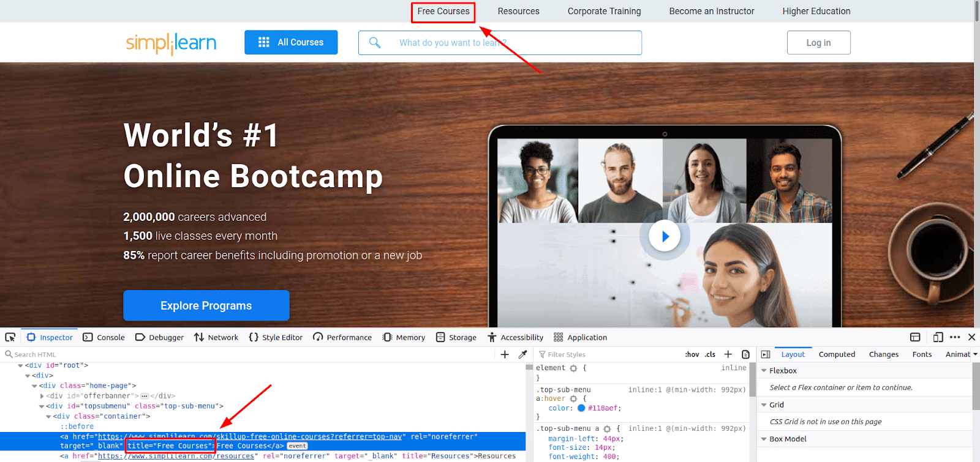Collapse the Box Model section
The image size is (980, 462).
[x=764, y=439]
